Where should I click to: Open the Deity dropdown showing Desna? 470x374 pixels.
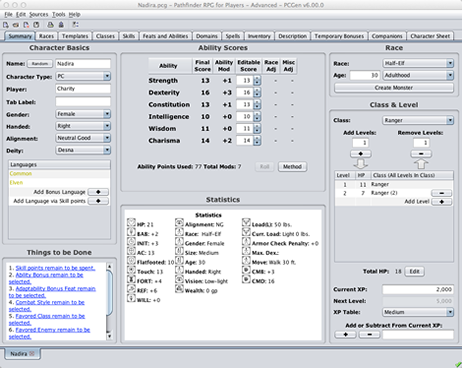tap(83, 150)
